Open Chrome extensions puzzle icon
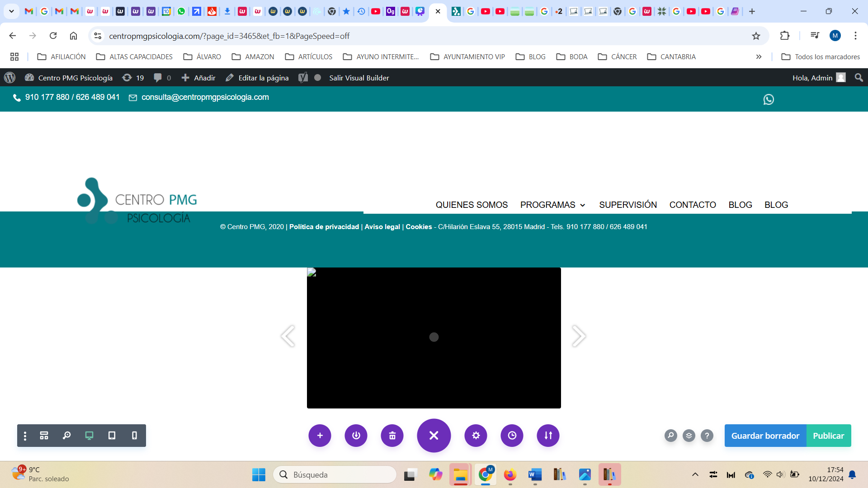The height and width of the screenshot is (488, 868). tap(785, 36)
